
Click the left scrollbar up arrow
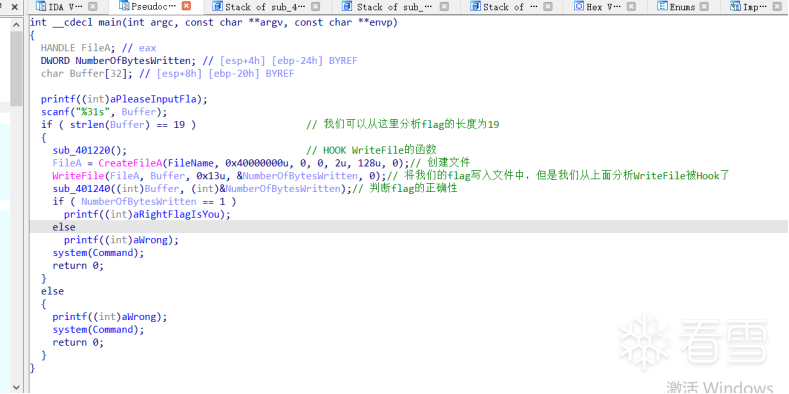[x=16, y=25]
